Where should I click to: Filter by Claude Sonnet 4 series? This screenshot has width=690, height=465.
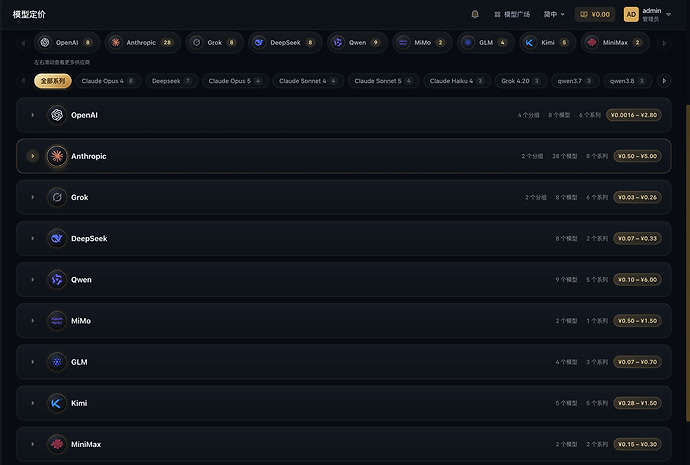(308, 81)
